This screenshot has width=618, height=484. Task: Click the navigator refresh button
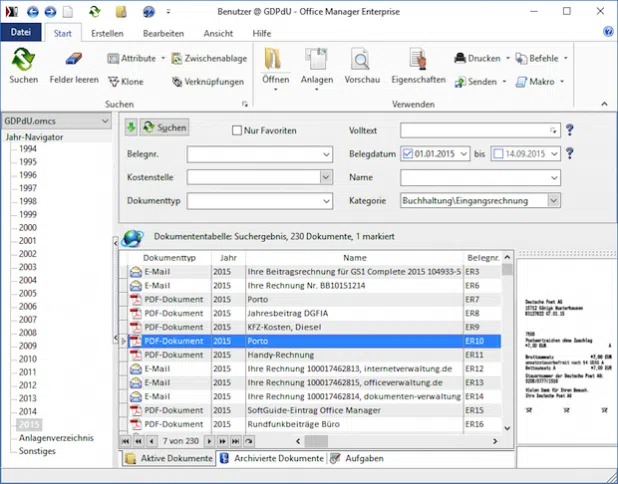click(248, 441)
